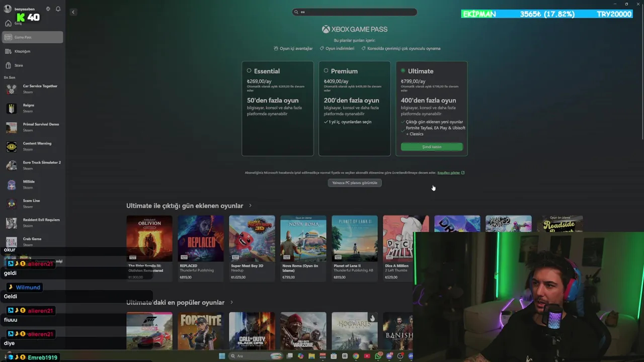Click the back arrow button

pyautogui.click(x=73, y=12)
